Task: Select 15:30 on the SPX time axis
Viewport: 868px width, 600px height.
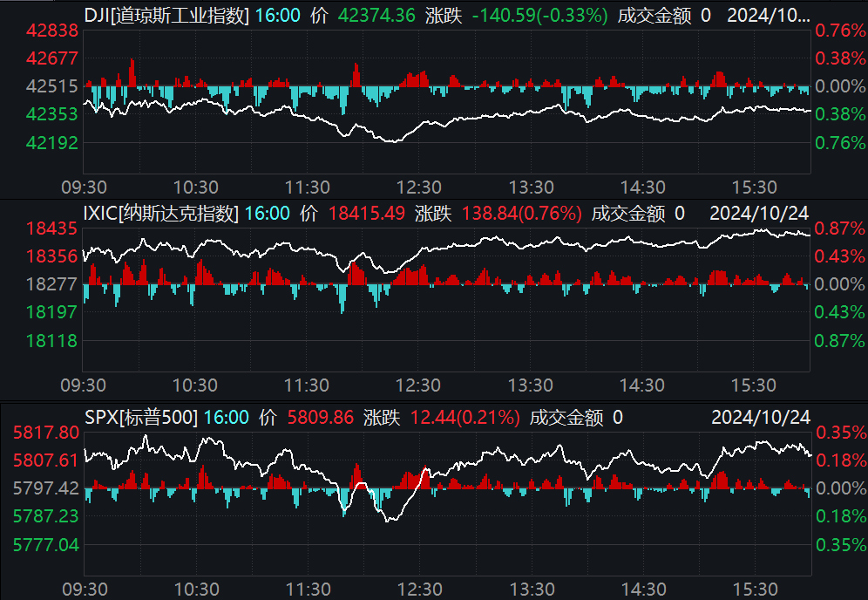Action: [754, 589]
